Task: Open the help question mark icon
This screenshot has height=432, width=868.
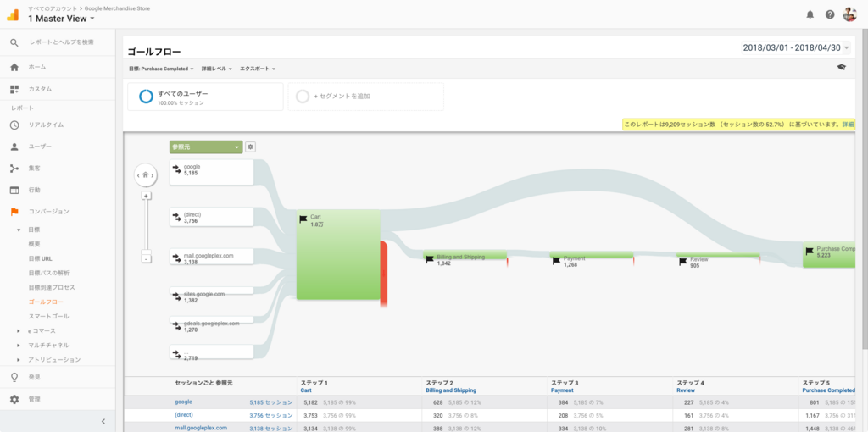Action: [x=829, y=15]
